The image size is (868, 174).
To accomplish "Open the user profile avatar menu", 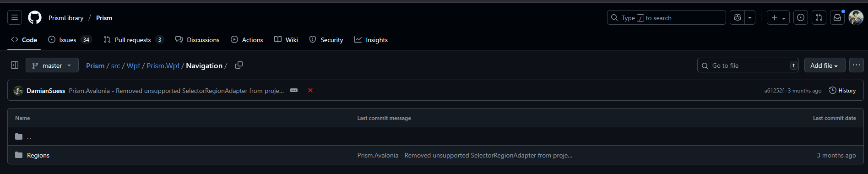I will point(856,18).
